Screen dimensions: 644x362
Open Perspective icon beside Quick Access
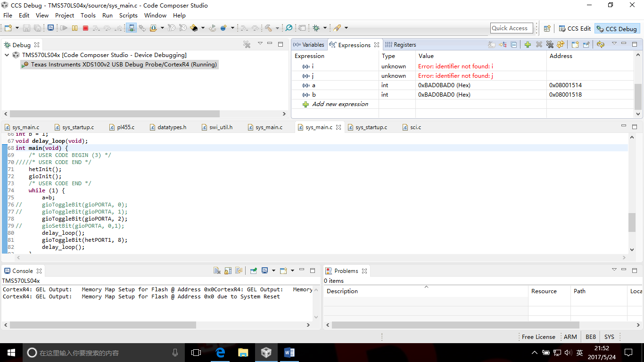coord(547,28)
